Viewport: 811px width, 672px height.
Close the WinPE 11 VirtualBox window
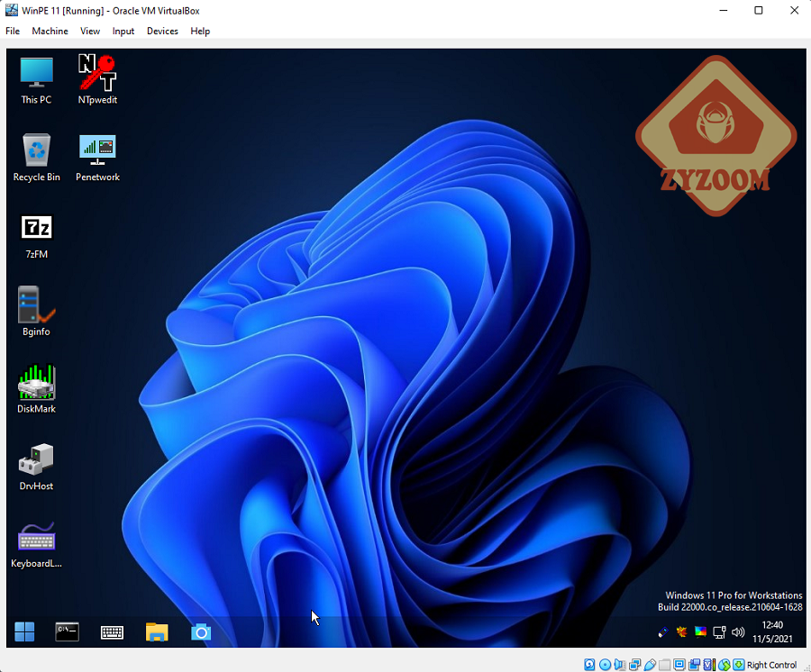(x=795, y=10)
